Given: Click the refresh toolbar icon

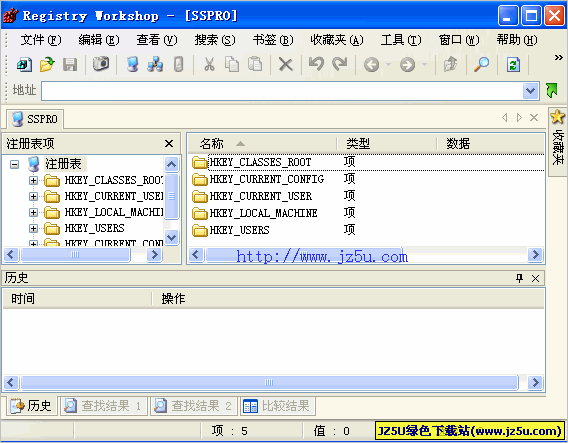Looking at the screenshot, I should pyautogui.click(x=513, y=65).
